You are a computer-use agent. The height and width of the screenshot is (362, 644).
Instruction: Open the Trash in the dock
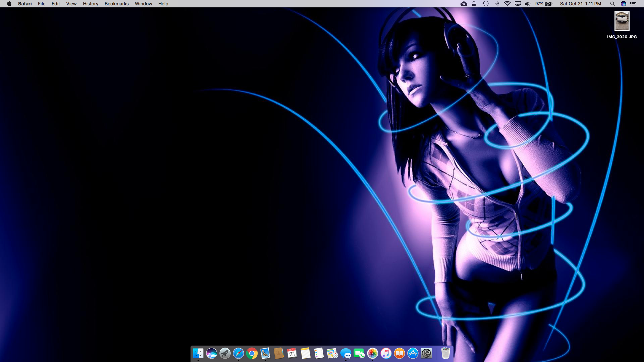(445, 353)
